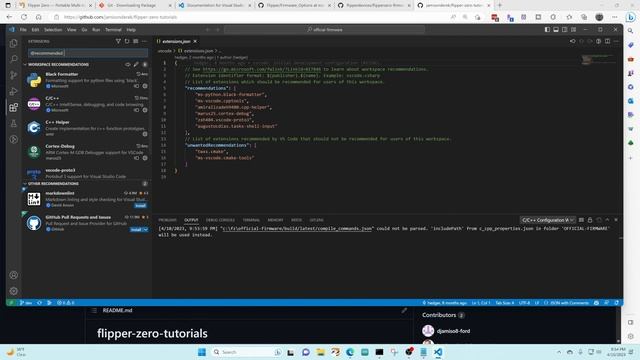The image size is (640, 360).
Task: Select Black Formatter extension entry
Action: pos(87,80)
